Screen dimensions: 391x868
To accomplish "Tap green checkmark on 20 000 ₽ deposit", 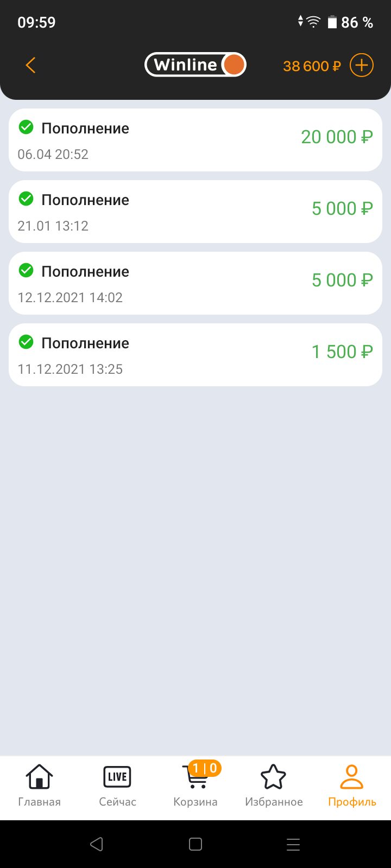I will click(x=26, y=127).
